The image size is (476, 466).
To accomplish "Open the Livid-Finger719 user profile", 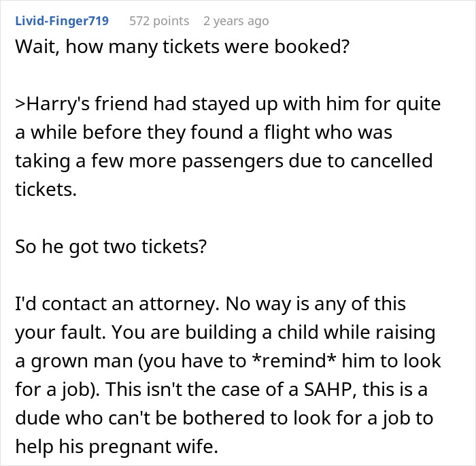I will (62, 21).
